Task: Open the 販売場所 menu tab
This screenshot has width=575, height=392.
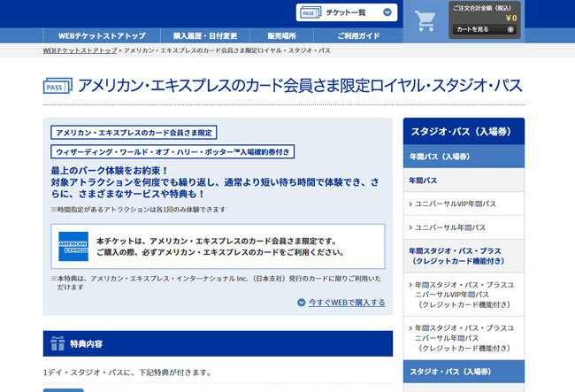Action: pyautogui.click(x=281, y=35)
